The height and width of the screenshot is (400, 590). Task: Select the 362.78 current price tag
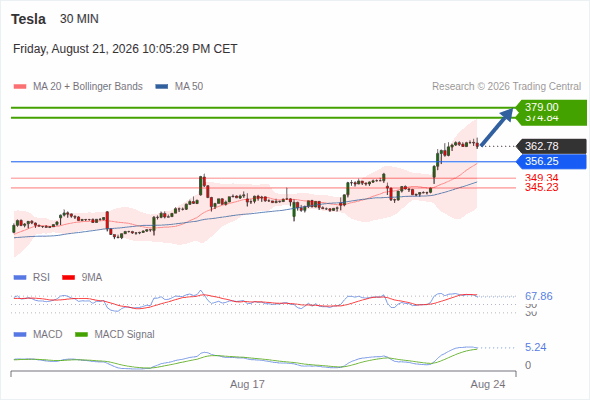tap(551, 146)
